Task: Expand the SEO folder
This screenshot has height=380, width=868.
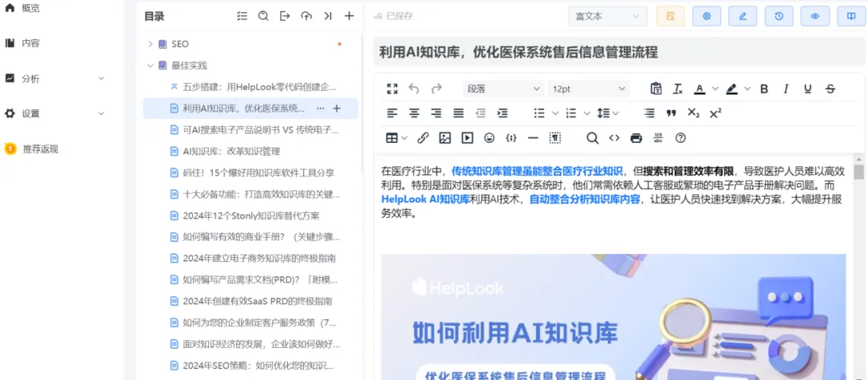Action: (x=149, y=43)
